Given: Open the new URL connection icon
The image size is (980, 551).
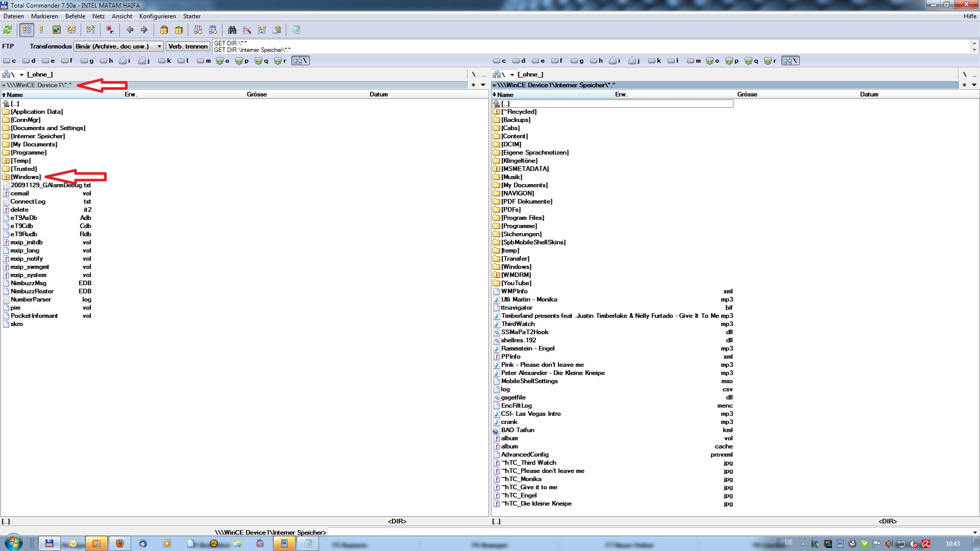Looking at the screenshot, I should point(213,30).
